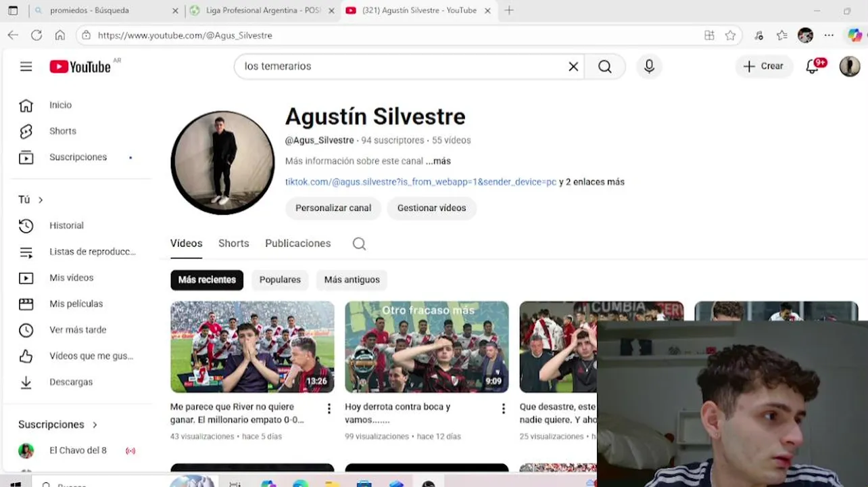Select the Más antiguos filter chip
868x487 pixels.
pos(352,279)
